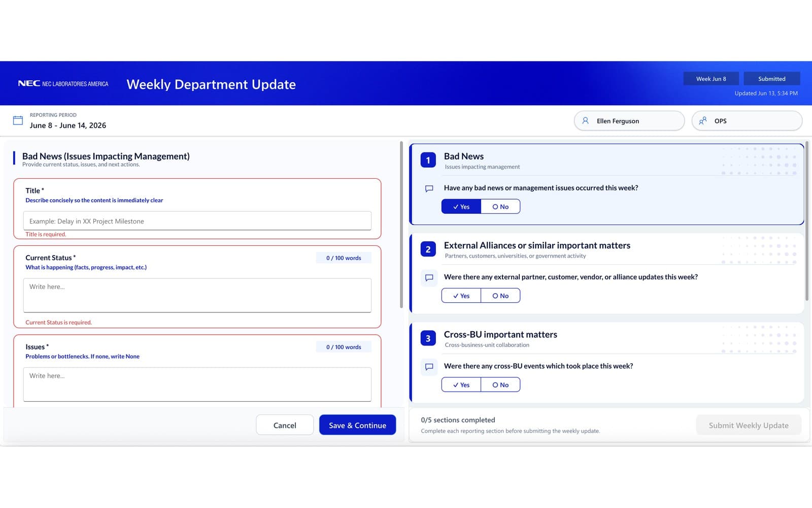The height and width of the screenshot is (508, 812).
Task: Click 'What is happening (facts, progress, impact, etc.)' hint
Action: [86, 267]
